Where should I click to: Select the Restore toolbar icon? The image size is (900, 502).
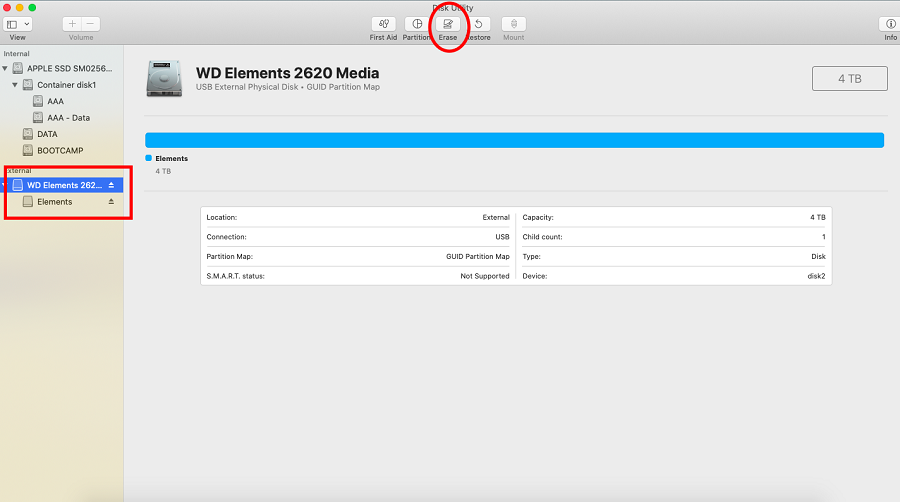click(x=479, y=24)
